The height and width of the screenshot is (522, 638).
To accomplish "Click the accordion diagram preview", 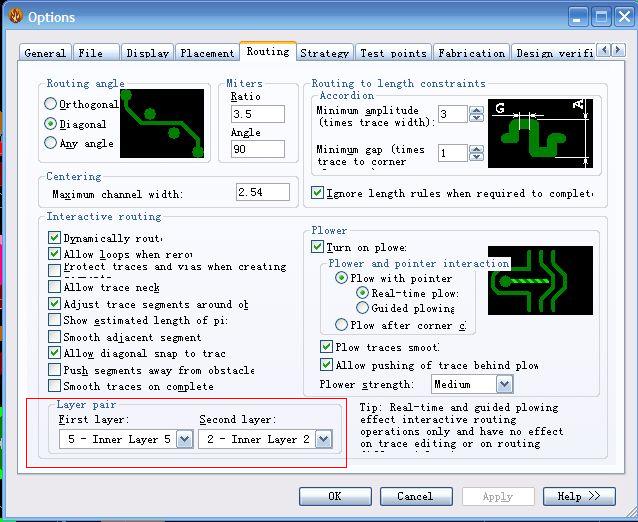I will click(540, 133).
